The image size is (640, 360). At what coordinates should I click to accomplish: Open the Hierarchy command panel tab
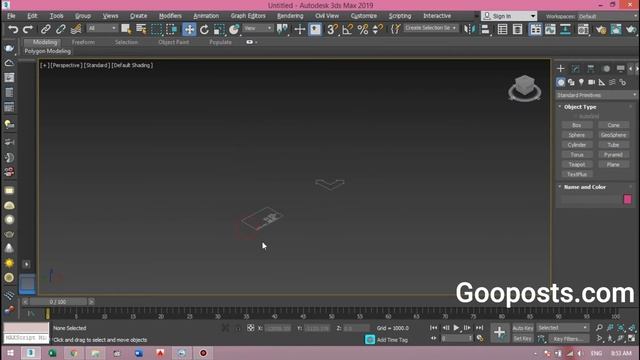pos(591,69)
